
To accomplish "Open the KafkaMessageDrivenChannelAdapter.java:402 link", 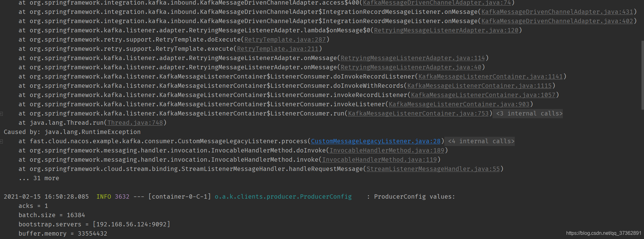I will click(x=557, y=21).
